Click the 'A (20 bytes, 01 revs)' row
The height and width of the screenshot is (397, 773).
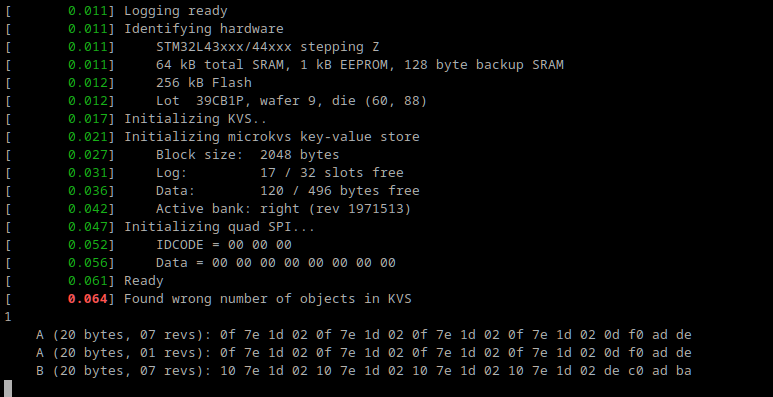tap(364, 353)
